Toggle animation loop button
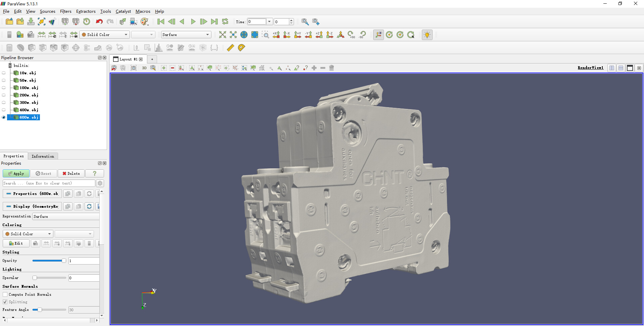This screenshot has height=326, width=644. click(225, 22)
